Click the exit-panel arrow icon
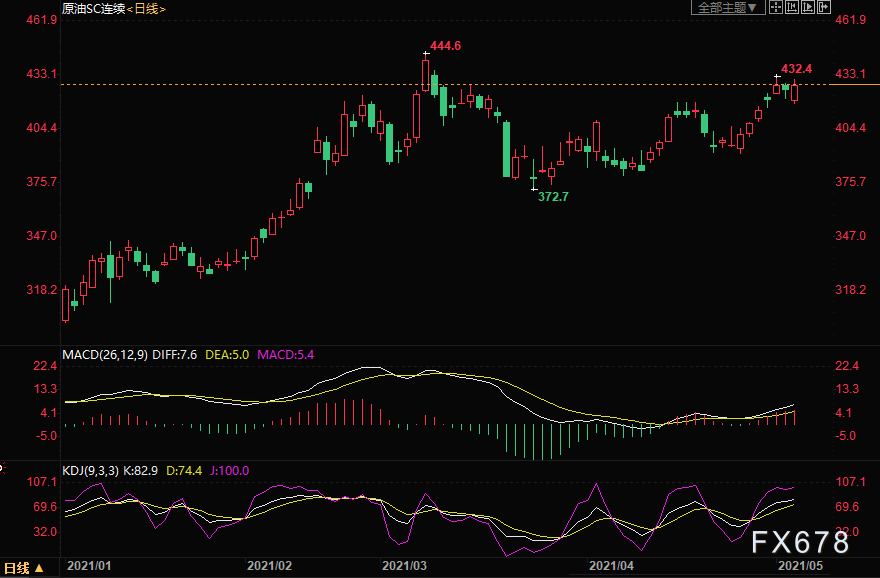 (824, 7)
